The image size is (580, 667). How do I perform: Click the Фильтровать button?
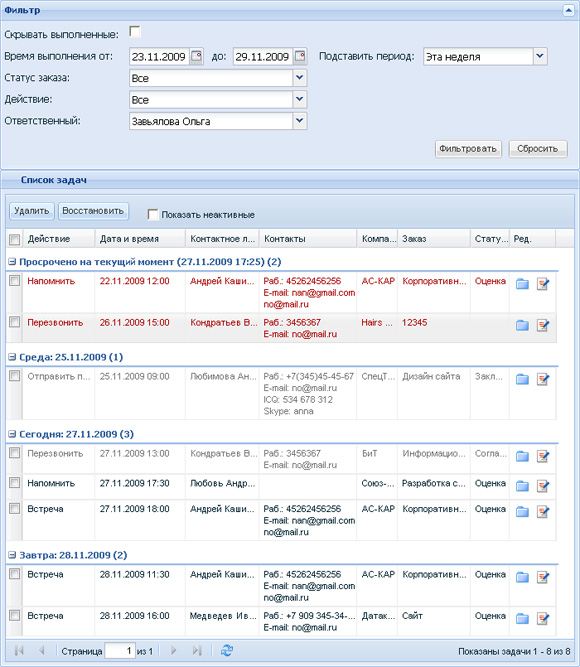tap(468, 149)
